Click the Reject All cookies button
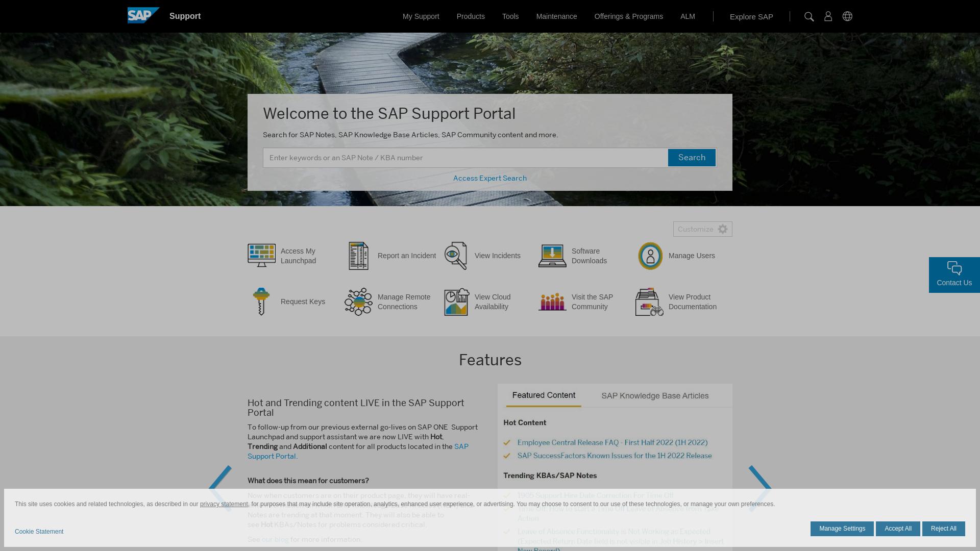Image resolution: width=980 pixels, height=551 pixels. 943,529
